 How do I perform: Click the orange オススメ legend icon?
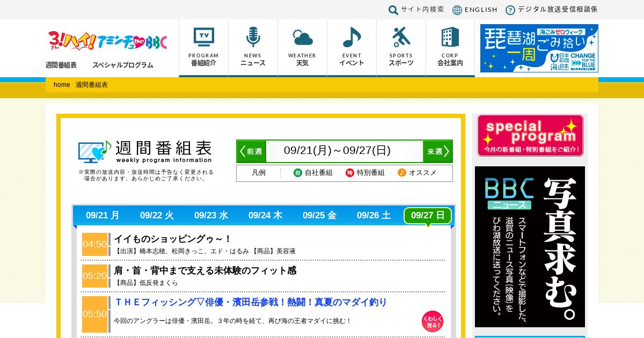(402, 173)
